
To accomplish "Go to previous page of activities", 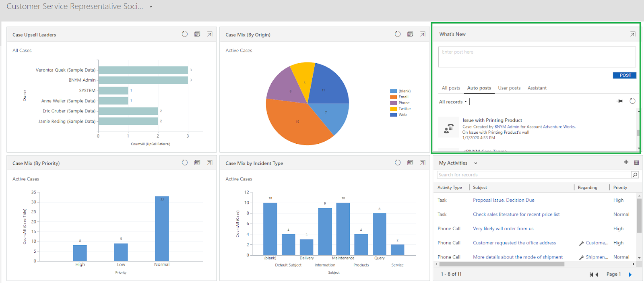I will [x=597, y=275].
